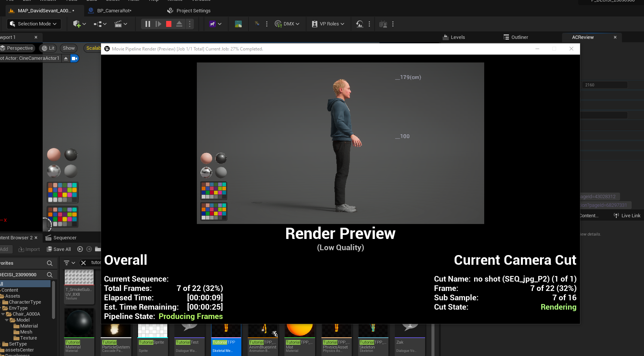644x356 pixels.
Task: Switch to the BP_CameraRot tab
Action: 114,11
